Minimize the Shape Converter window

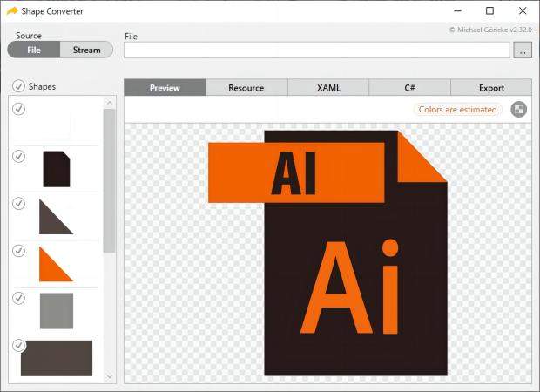pos(457,11)
